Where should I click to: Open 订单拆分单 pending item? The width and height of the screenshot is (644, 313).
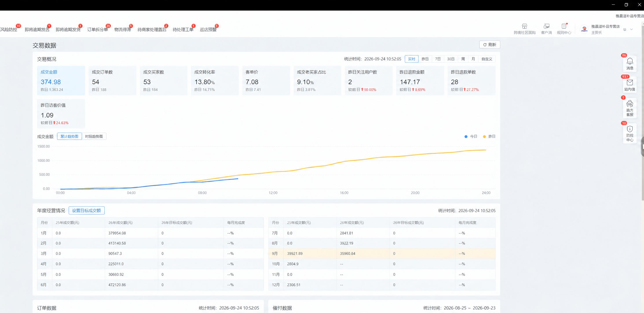click(97, 29)
